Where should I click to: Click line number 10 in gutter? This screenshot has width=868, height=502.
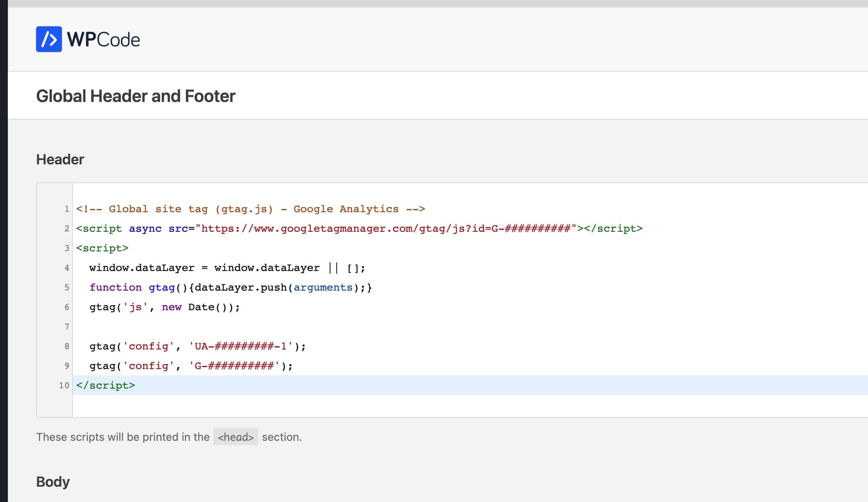click(x=64, y=386)
